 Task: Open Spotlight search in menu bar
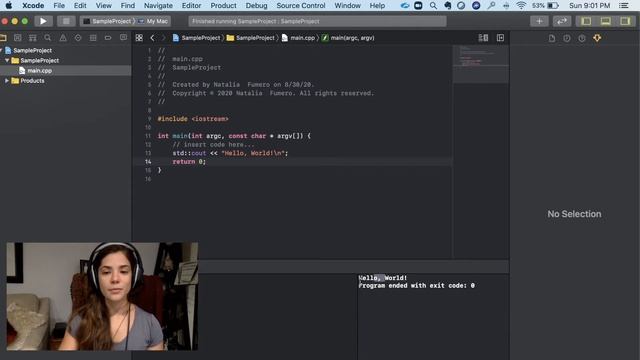point(433,6)
